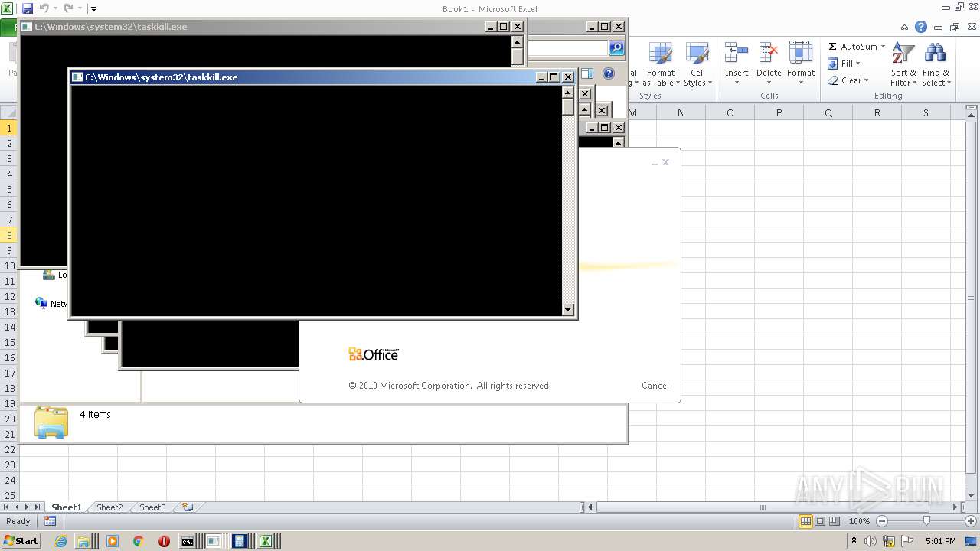This screenshot has height=551, width=980.
Task: Open Google Chrome from the taskbar
Action: [138, 541]
